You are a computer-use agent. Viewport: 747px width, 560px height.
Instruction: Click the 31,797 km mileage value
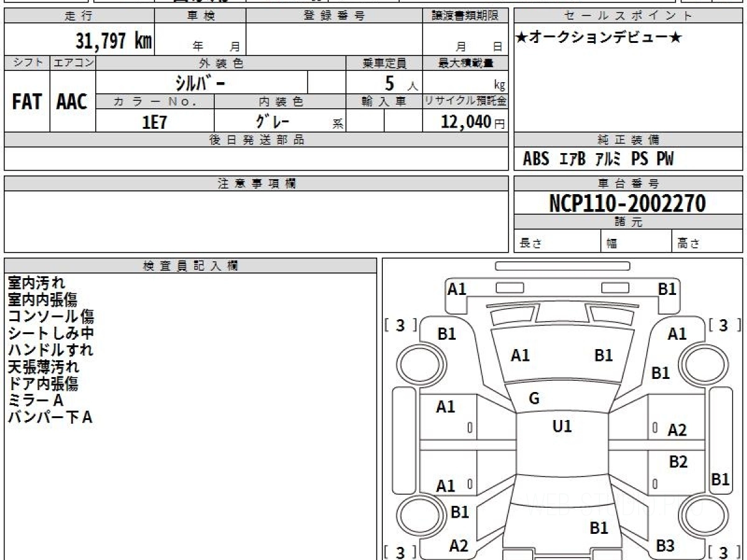pos(113,41)
